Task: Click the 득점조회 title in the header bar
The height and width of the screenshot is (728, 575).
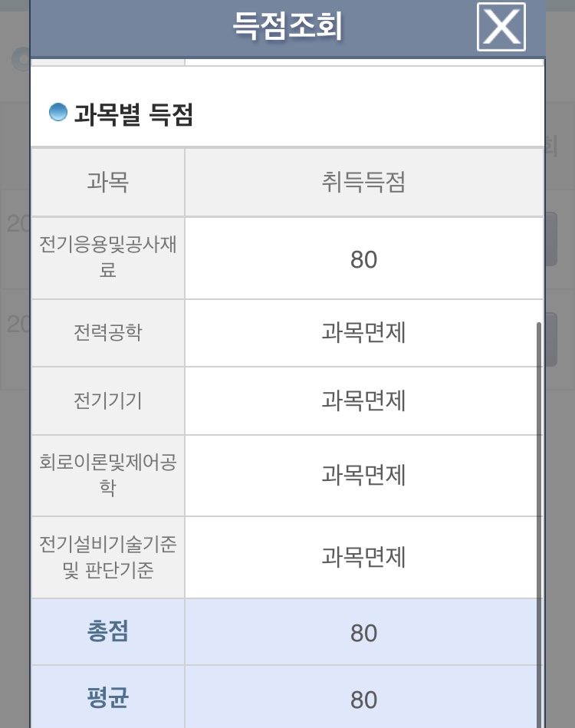Action: tap(287, 27)
